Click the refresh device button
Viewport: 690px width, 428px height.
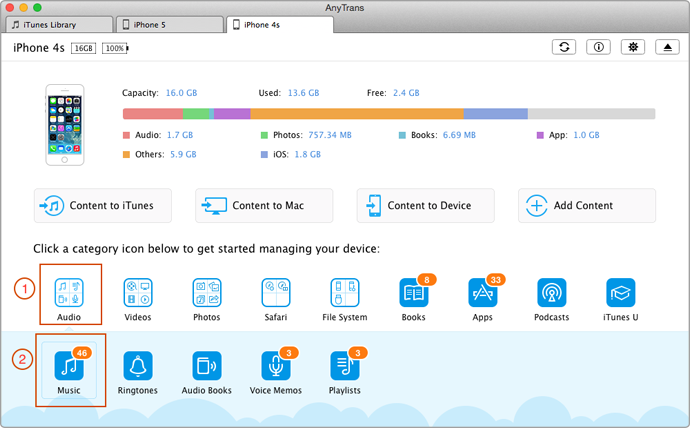564,47
